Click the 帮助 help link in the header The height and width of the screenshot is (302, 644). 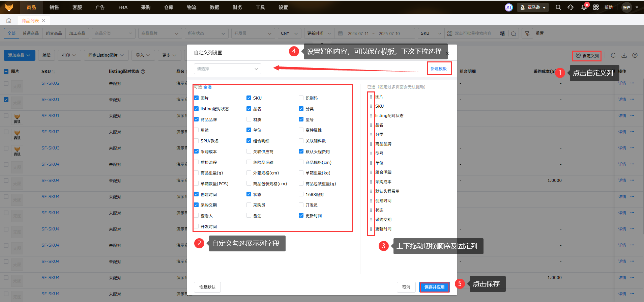(609, 7)
